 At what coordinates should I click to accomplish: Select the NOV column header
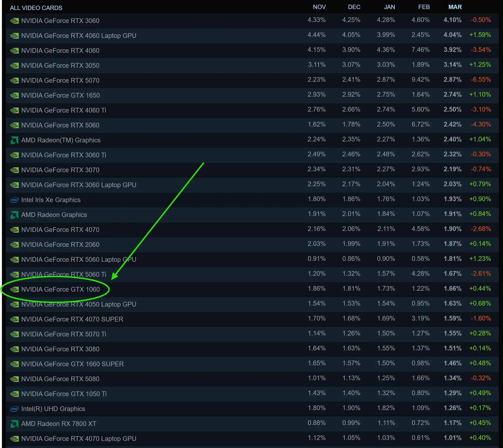(319, 7)
